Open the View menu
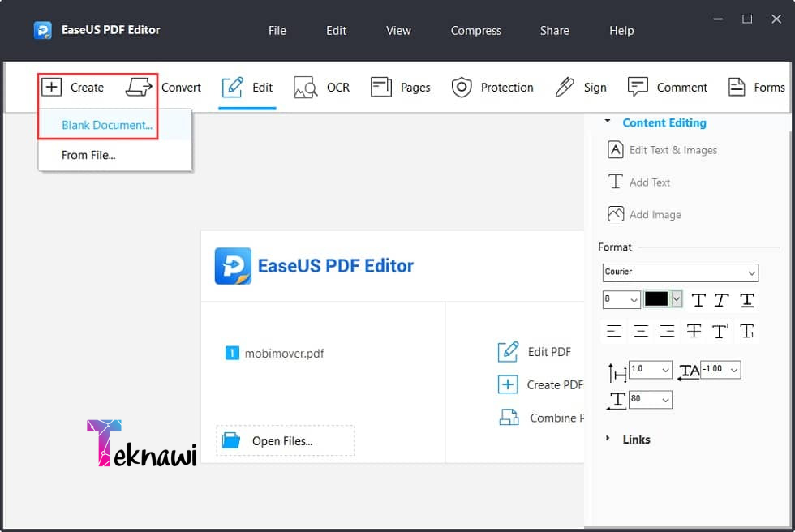Viewport: 795px width, 532px height. 398,30
